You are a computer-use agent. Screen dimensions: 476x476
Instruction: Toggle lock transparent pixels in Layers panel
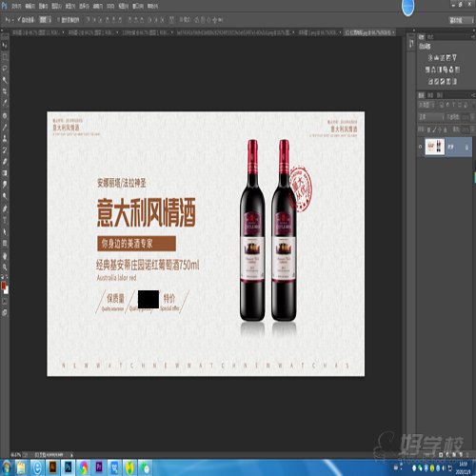[x=428, y=129]
